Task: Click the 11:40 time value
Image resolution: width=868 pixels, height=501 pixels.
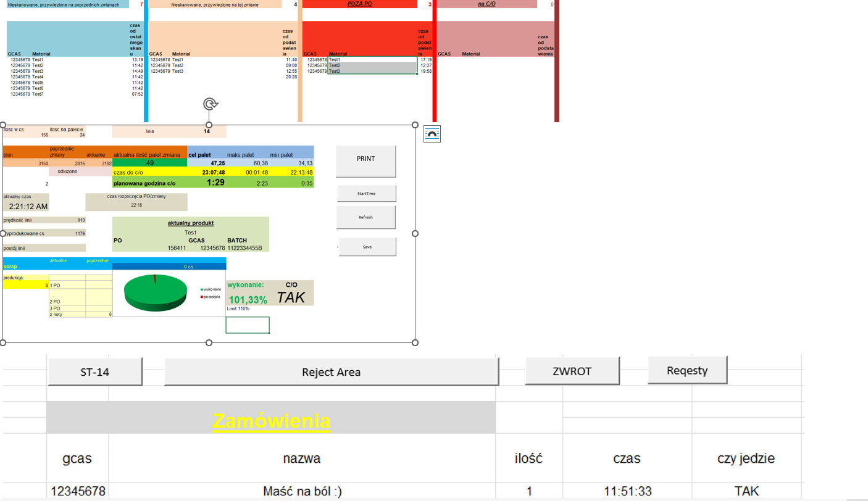Action: click(x=291, y=59)
